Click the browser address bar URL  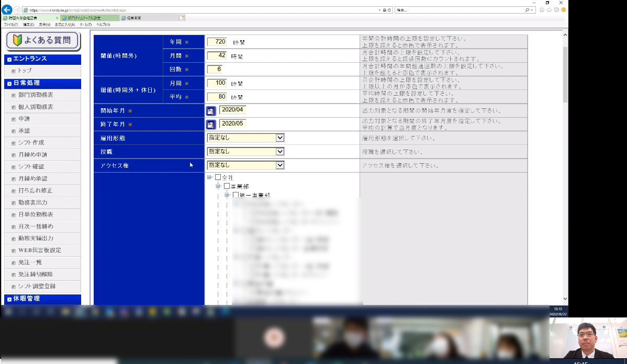click(77, 10)
